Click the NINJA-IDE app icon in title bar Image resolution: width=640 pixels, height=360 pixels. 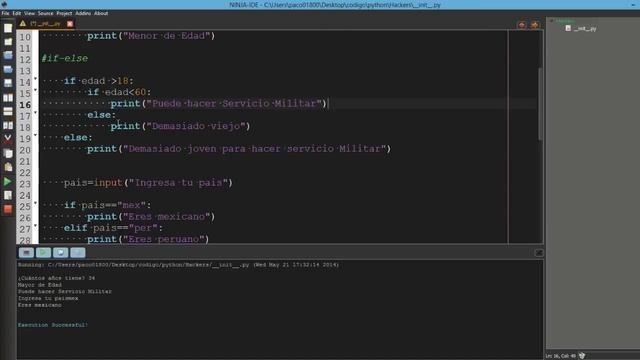pos(4,4)
